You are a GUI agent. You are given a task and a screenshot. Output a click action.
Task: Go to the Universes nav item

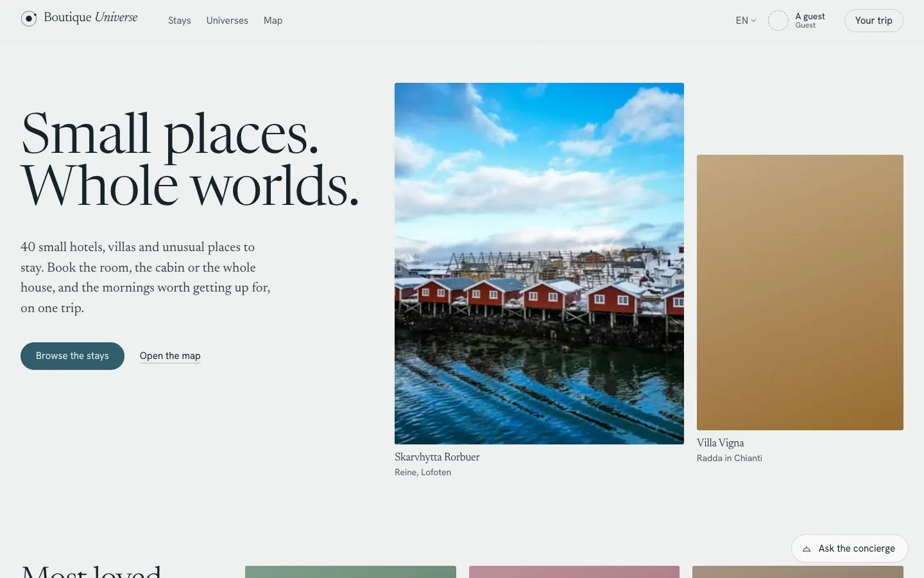tap(227, 21)
